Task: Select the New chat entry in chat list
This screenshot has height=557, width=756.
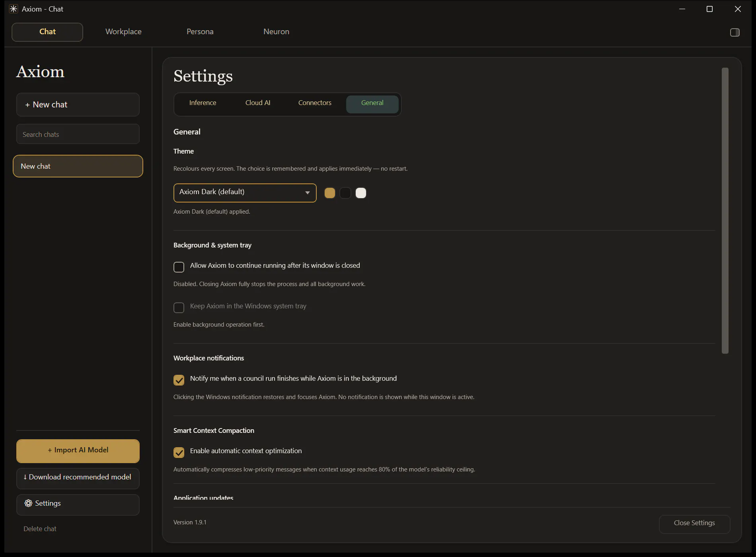Action: point(78,166)
